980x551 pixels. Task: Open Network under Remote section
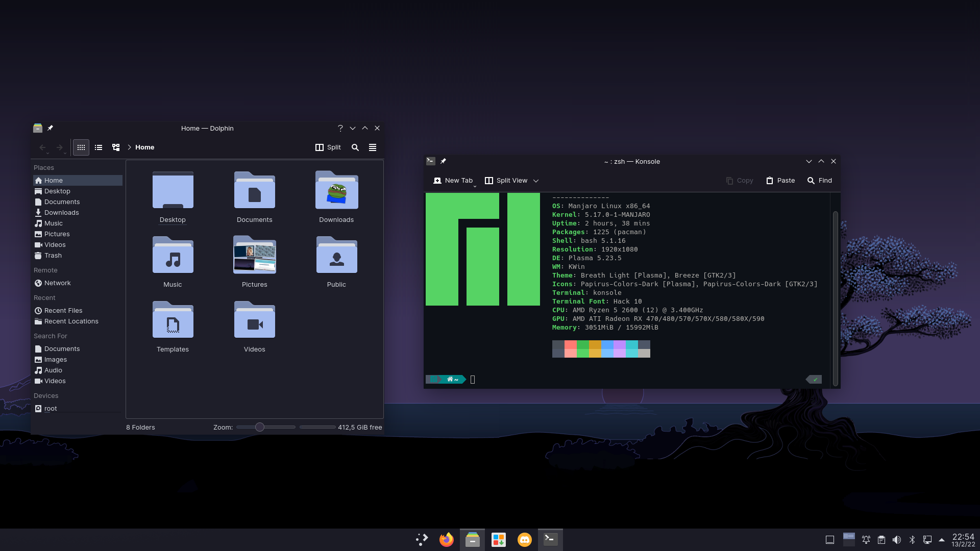point(57,283)
